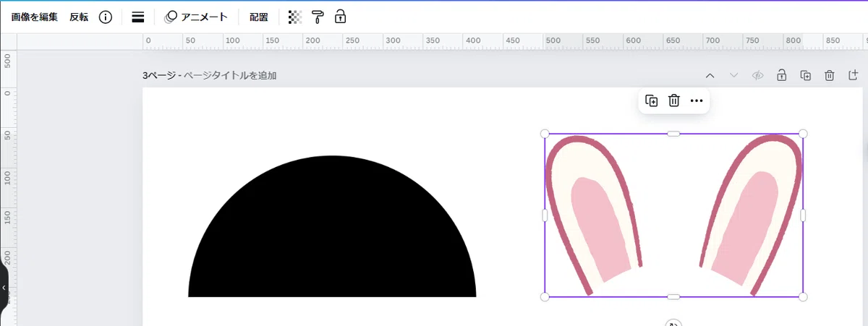The width and height of the screenshot is (868, 326).
Task: Delete the page via header trash icon
Action: tap(830, 75)
